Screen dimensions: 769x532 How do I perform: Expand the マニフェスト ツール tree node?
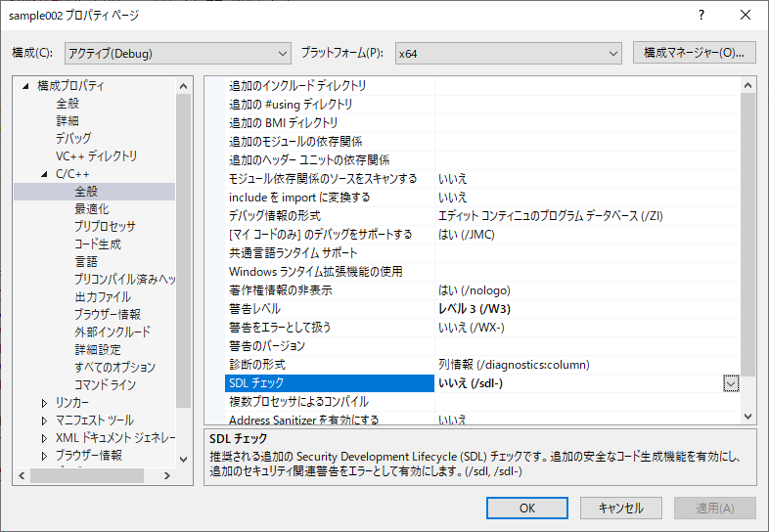[45, 421]
